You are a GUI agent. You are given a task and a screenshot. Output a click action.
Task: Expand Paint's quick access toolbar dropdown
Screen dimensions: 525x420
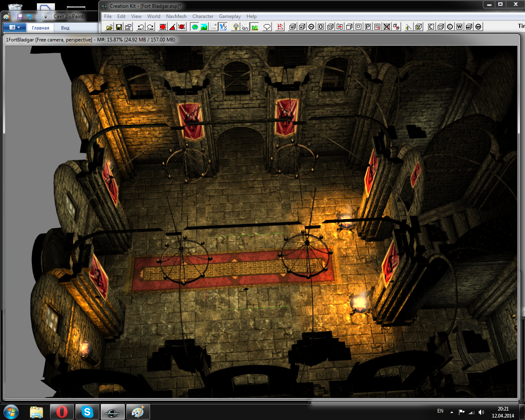(46, 17)
